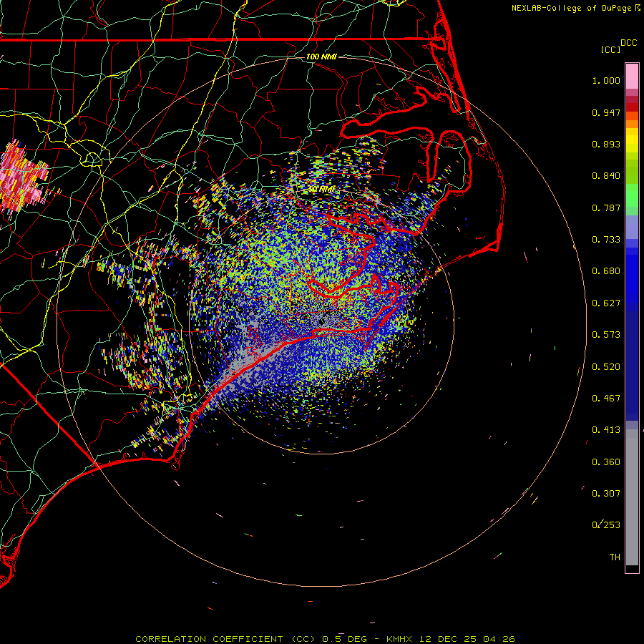Select the 0.840 scale value

606,176
